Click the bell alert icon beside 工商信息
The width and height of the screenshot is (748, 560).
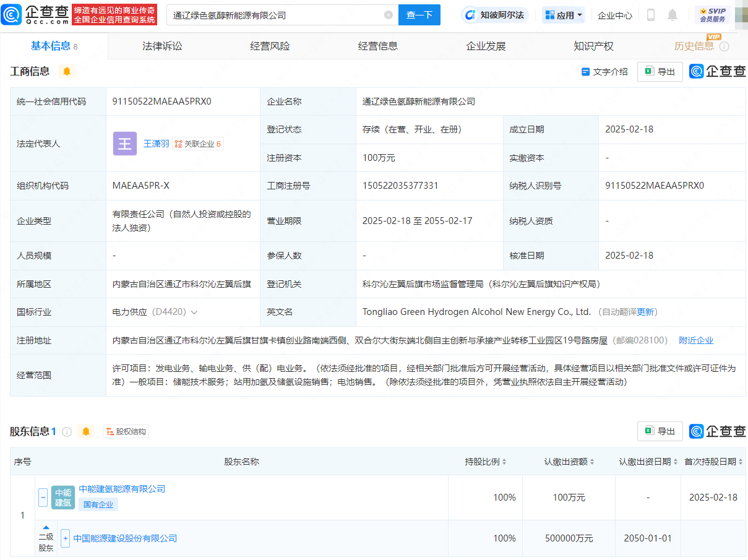pos(67,71)
